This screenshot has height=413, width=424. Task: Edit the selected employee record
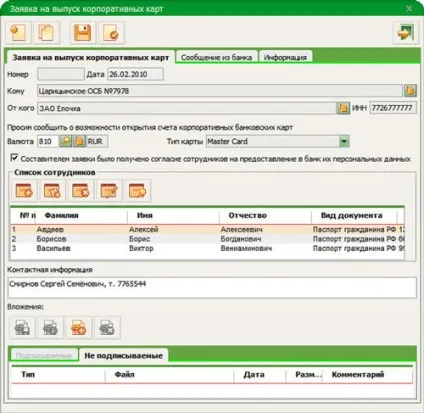[x=109, y=191]
